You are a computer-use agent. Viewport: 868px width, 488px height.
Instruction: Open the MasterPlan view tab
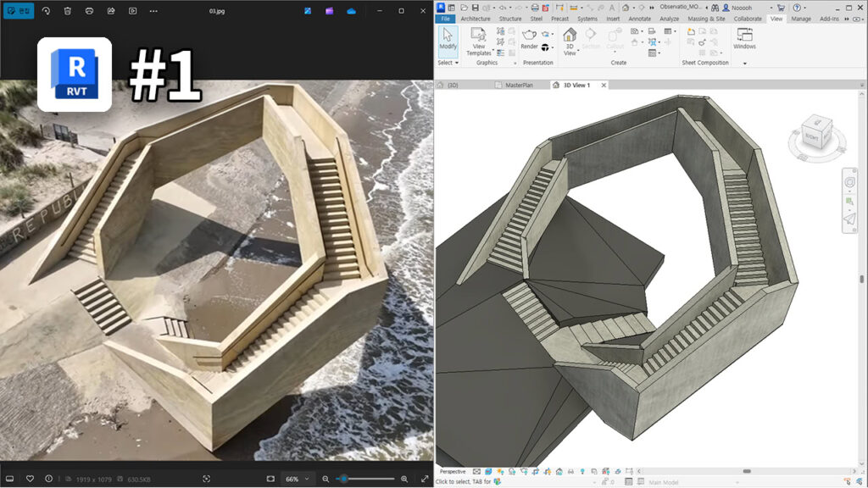coord(520,86)
